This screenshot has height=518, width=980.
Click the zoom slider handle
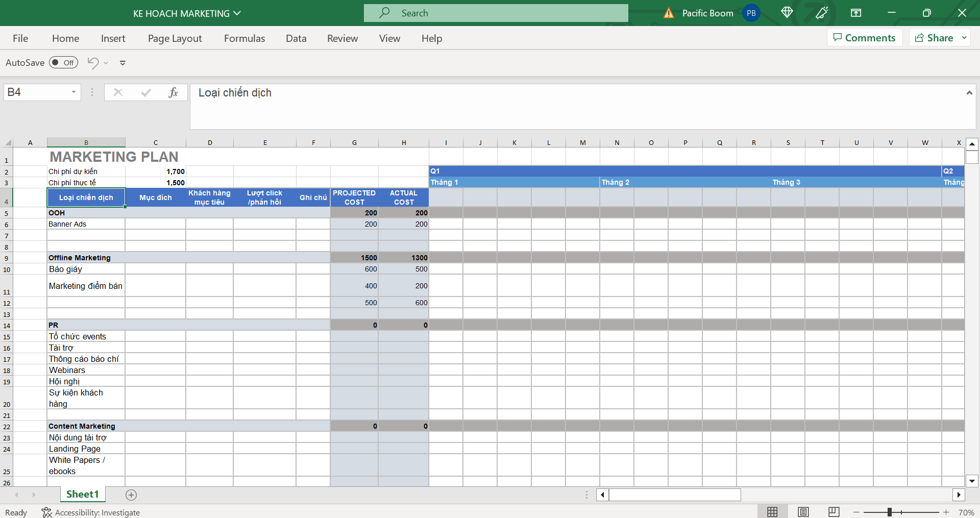(x=889, y=512)
